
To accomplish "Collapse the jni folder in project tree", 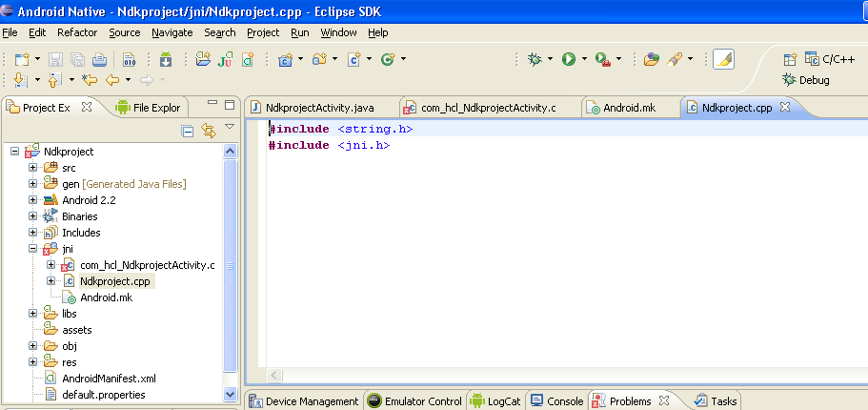I will point(33,249).
